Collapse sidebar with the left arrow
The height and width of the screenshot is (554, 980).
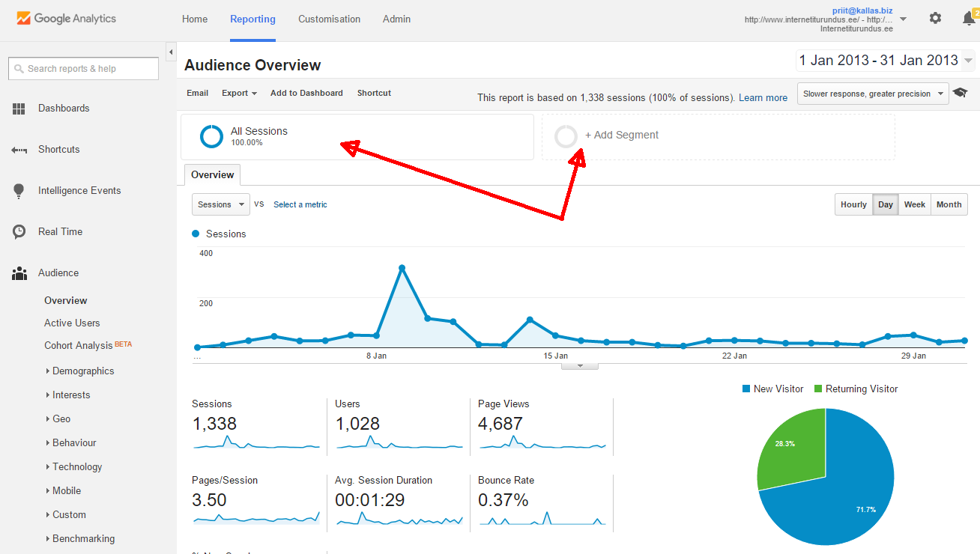[171, 52]
